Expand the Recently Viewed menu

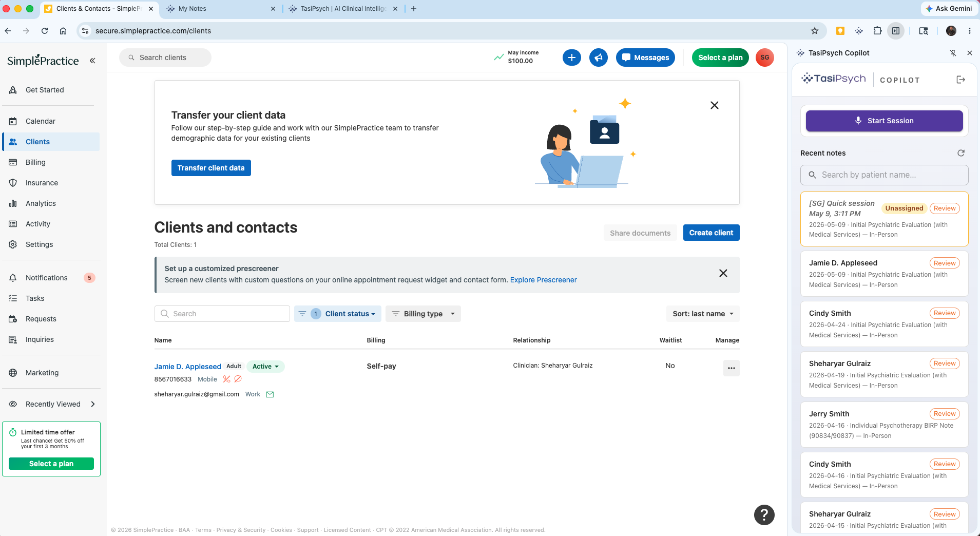click(93, 404)
